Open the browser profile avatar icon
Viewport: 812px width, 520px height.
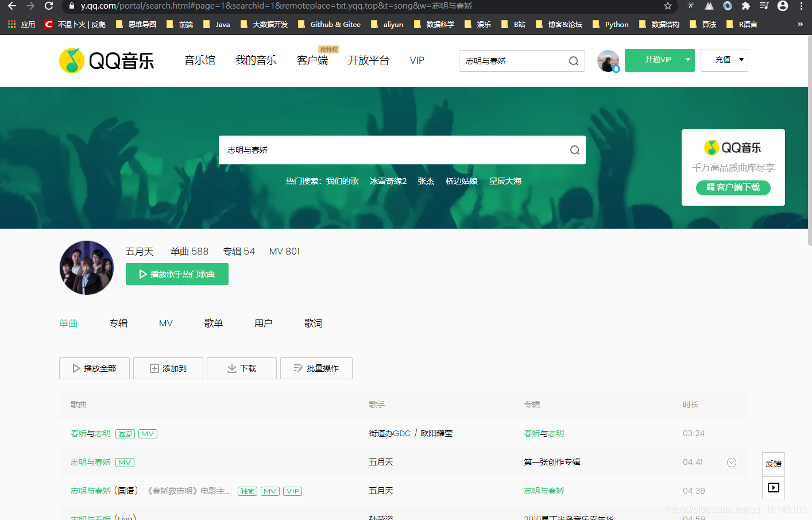[x=782, y=6]
